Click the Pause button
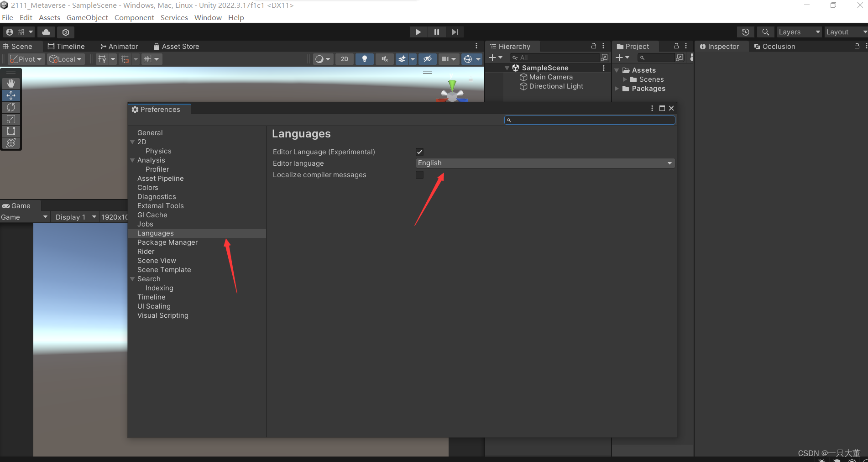The width and height of the screenshot is (868, 462). (x=436, y=32)
